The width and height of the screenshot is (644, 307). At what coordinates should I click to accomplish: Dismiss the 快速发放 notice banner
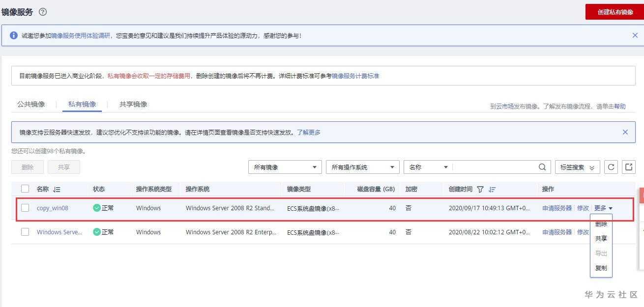(x=625, y=132)
